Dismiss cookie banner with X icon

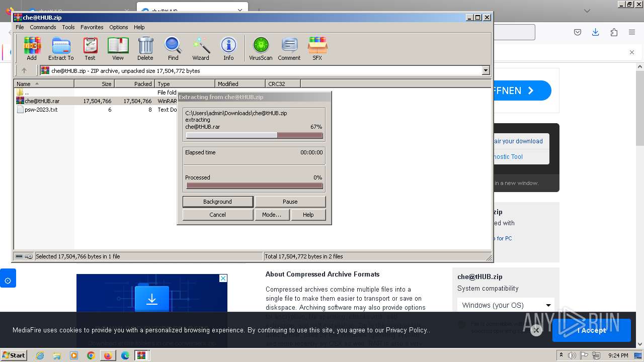click(x=536, y=330)
